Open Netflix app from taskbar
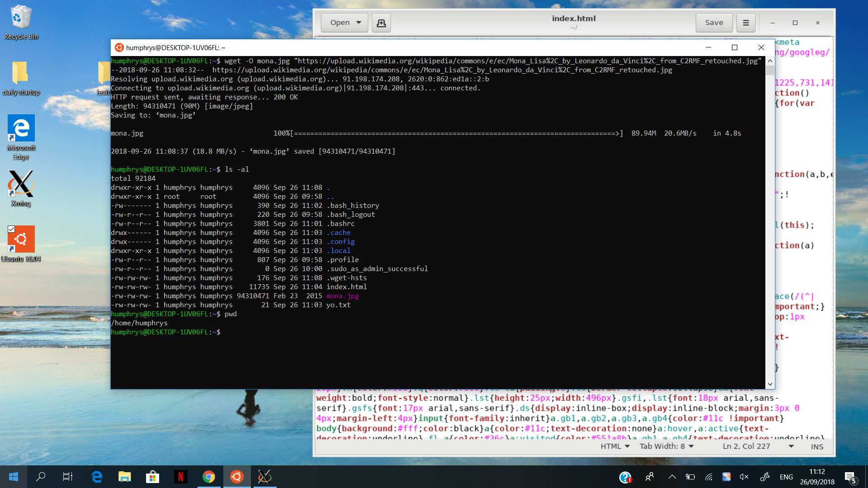The height and width of the screenshot is (488, 868). click(180, 477)
